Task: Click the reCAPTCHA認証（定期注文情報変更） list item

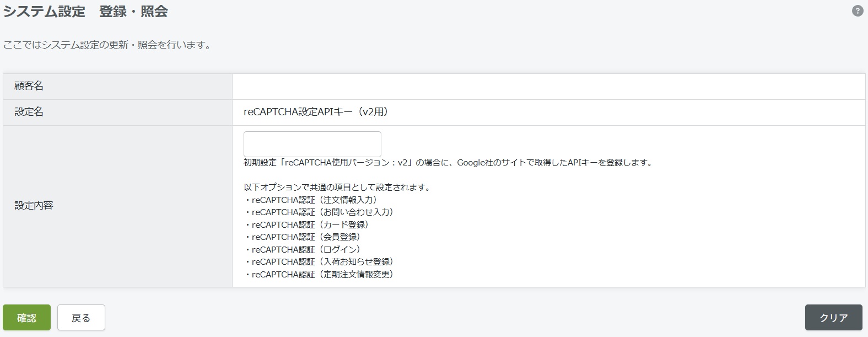Action: coord(320,275)
